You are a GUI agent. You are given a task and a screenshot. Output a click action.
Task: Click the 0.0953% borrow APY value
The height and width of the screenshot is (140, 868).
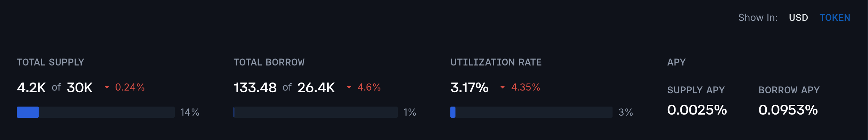(788, 110)
